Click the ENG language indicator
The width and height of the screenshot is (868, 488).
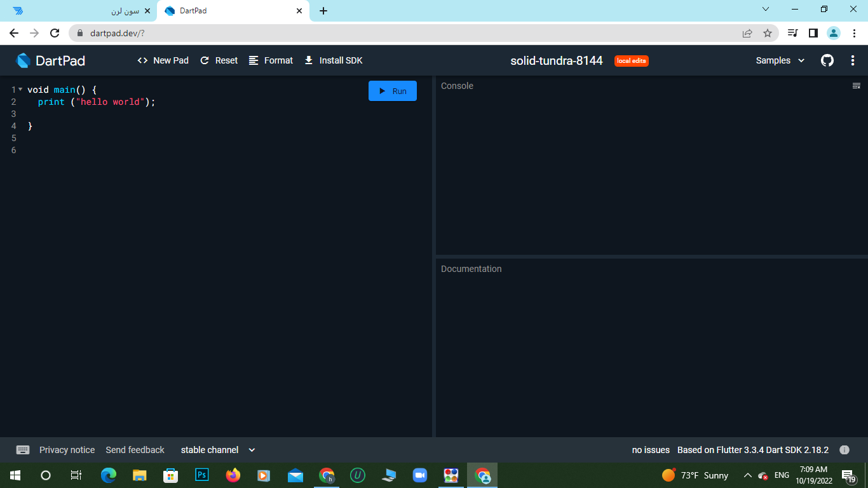click(x=782, y=475)
